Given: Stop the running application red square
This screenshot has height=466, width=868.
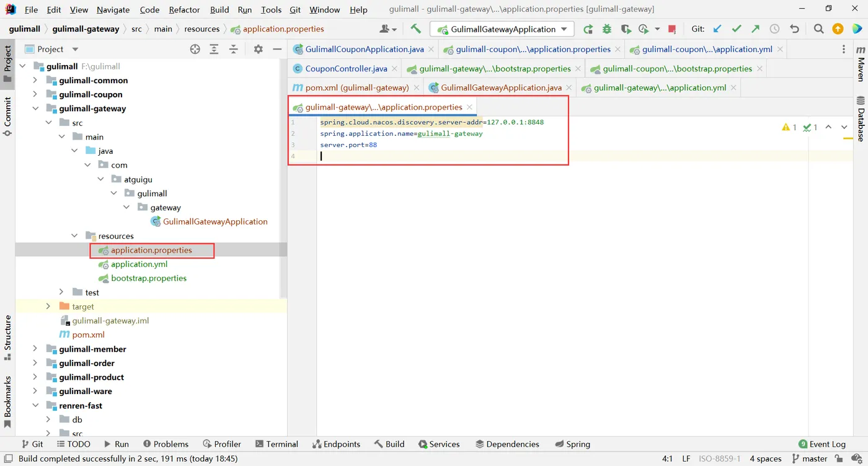Looking at the screenshot, I should [x=672, y=29].
